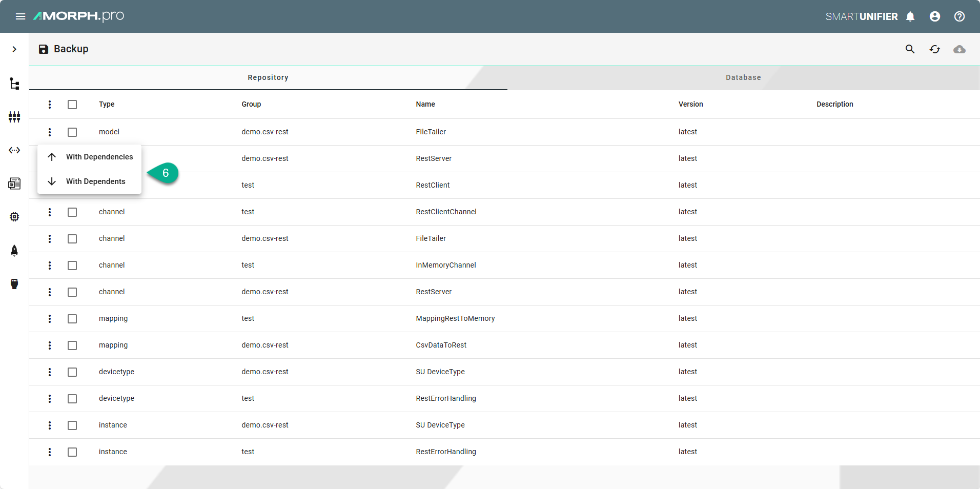Open the header three-dot options menu

pyautogui.click(x=50, y=105)
